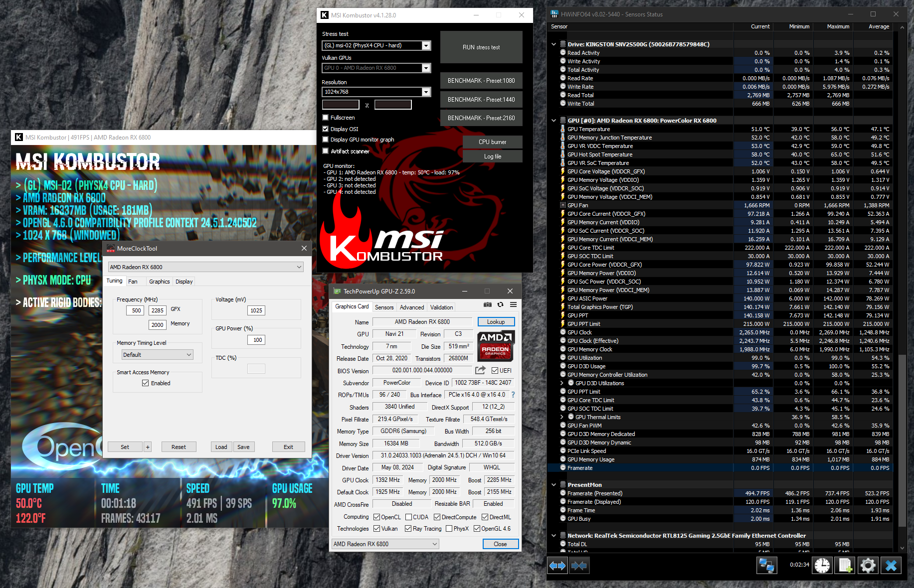914x588 pixels.
Task: Click the custom resolution width field in Kombustor
Action: point(341,105)
